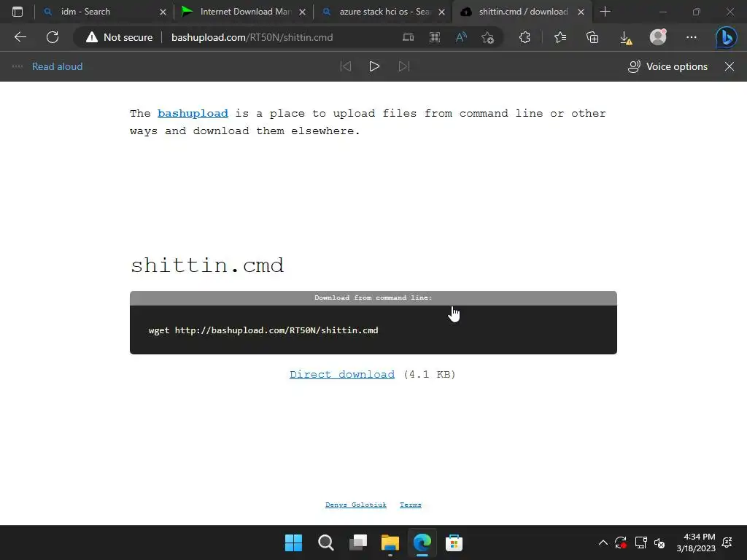Open Windows Search from taskbar
The image size is (747, 560).
pyautogui.click(x=326, y=542)
